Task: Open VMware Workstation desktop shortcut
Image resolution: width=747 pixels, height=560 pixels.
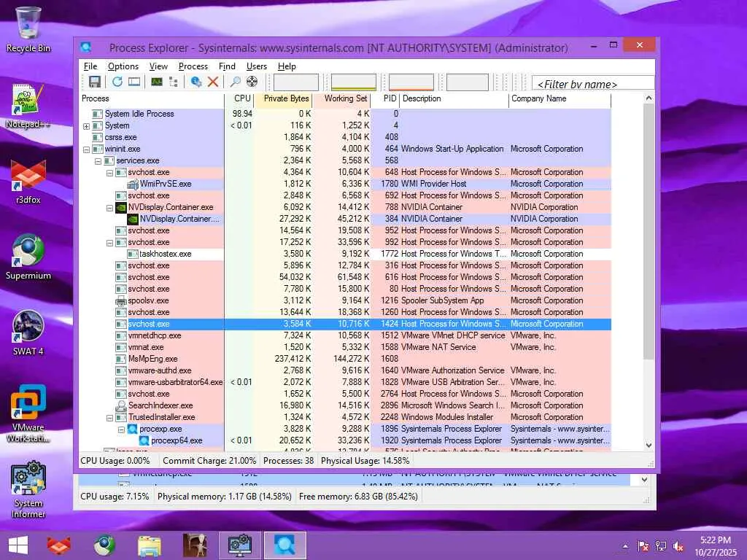Action: click(28, 413)
